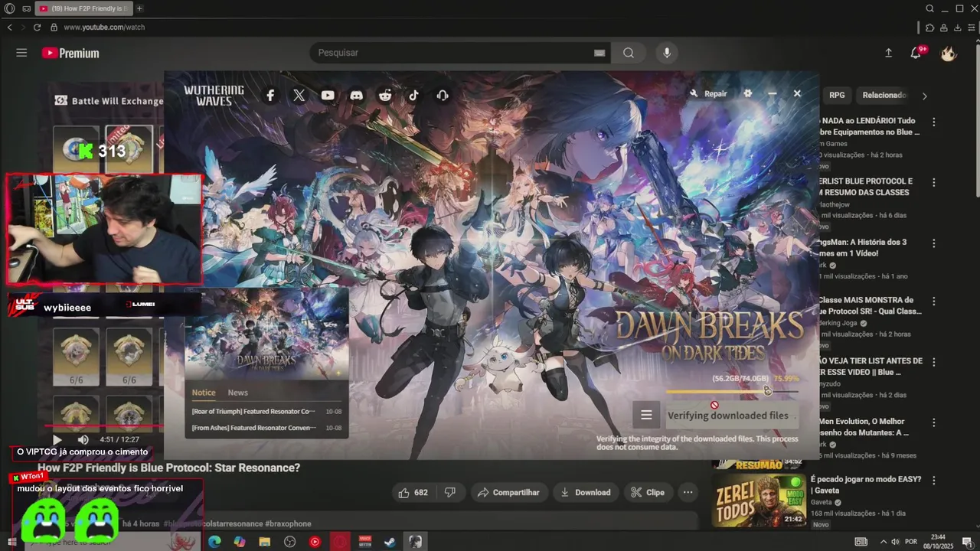Open the launcher's YouTube channel icon
980x551 pixels.
coord(328,95)
